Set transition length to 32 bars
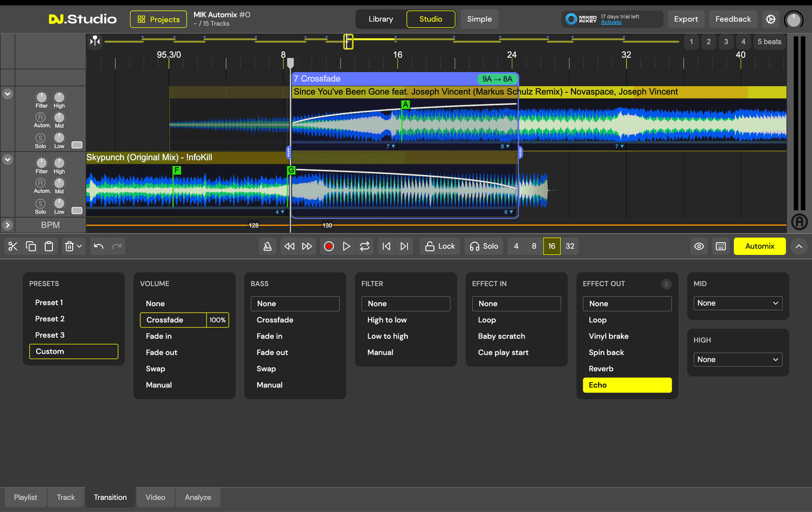Viewport: 812px width, 512px height. [x=570, y=246]
